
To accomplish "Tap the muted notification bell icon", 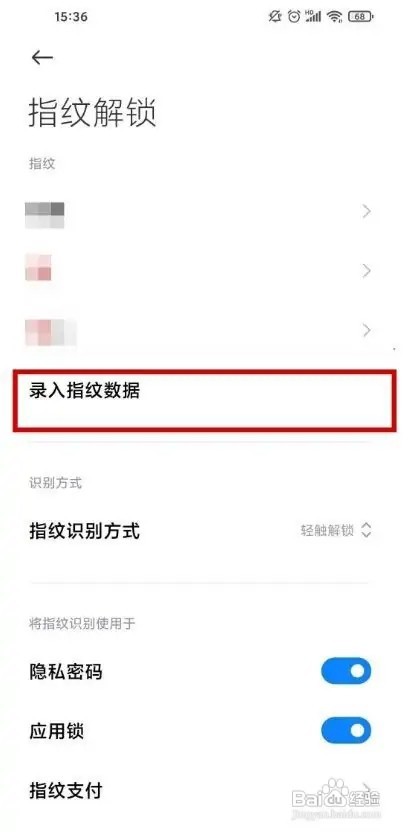I will pos(275,17).
